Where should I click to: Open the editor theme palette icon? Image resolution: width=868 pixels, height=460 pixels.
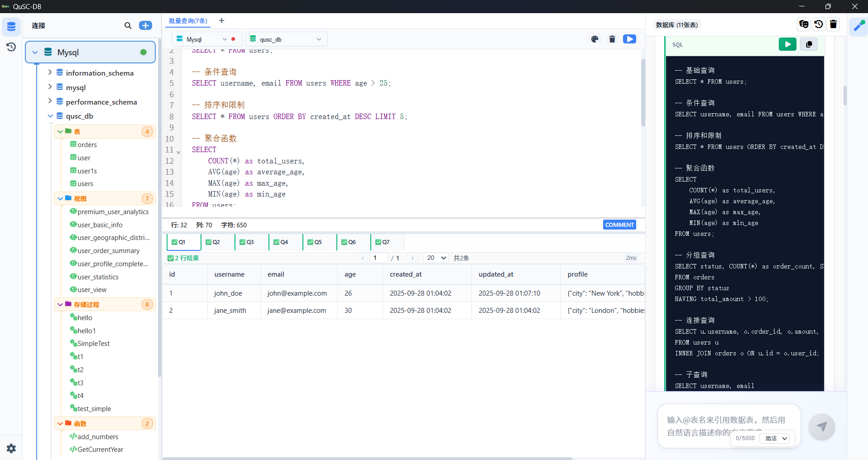(x=595, y=39)
